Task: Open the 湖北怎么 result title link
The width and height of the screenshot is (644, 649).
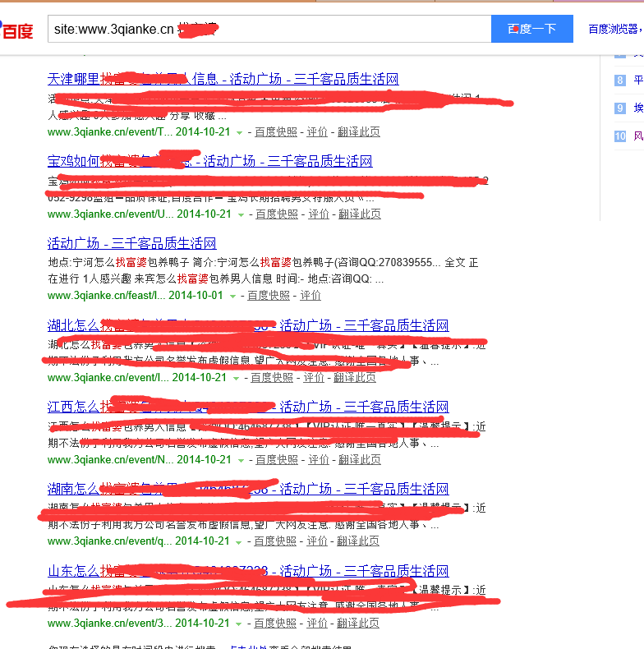Action: pyautogui.click(x=248, y=325)
